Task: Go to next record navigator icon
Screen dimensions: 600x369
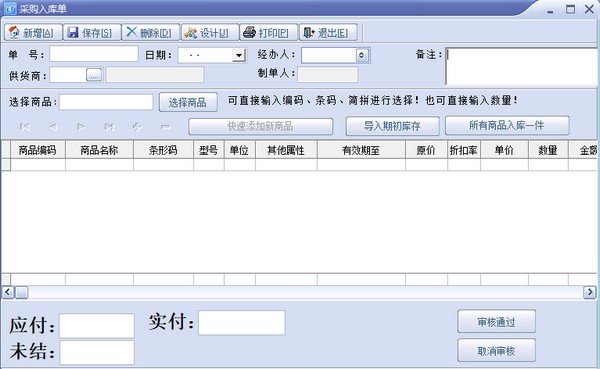Action: tap(81, 127)
